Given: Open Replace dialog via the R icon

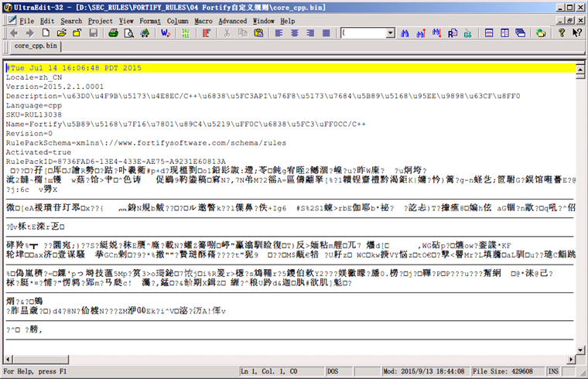Looking at the screenshot, I should pyautogui.click(x=453, y=33).
